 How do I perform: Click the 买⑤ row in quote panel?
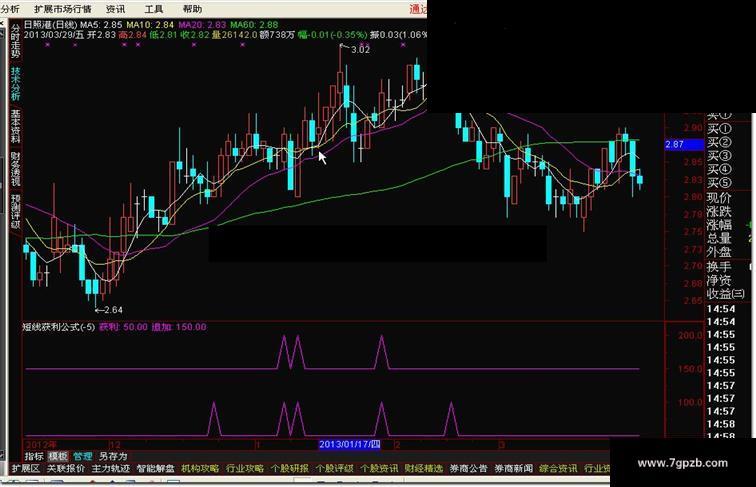pos(719,183)
